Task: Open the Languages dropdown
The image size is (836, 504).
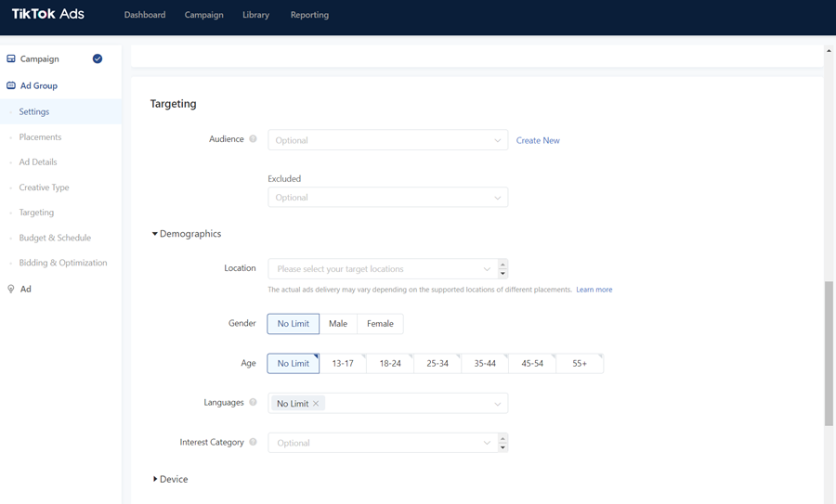Action: point(387,404)
